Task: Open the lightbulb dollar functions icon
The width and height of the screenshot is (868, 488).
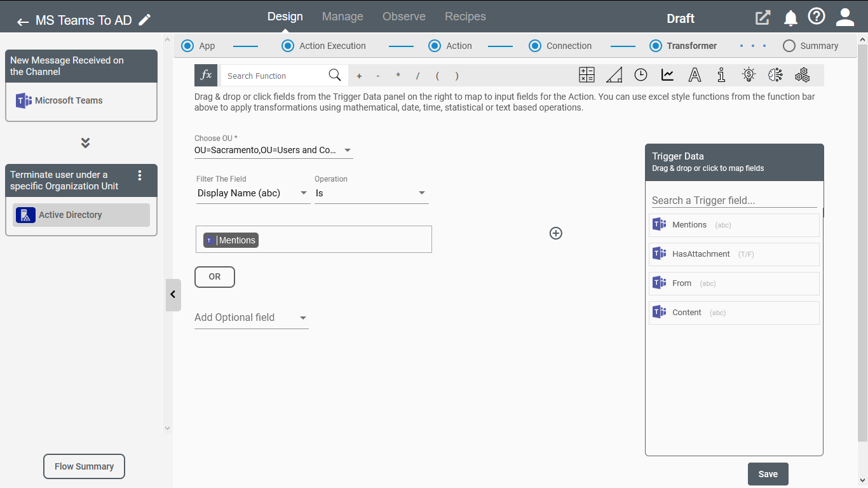Action: coord(749,75)
